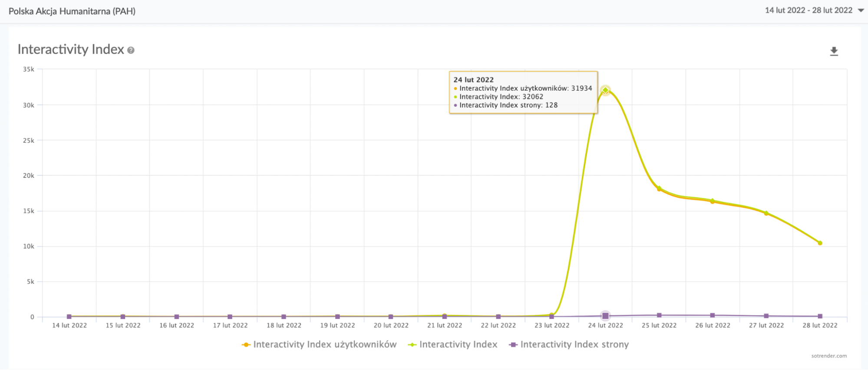Click the purple marker at 20 lut 2022
868x370 pixels.
(x=391, y=317)
